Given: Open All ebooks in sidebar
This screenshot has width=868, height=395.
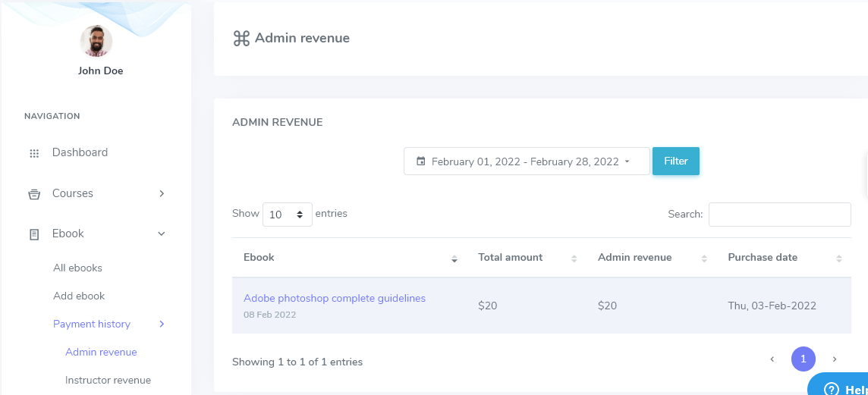Looking at the screenshot, I should pyautogui.click(x=77, y=268).
